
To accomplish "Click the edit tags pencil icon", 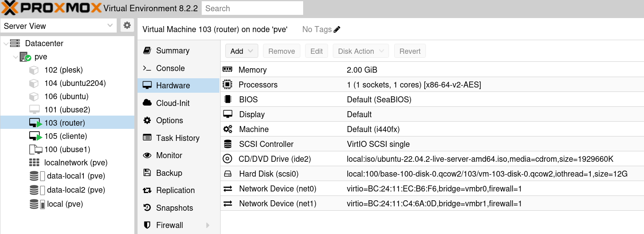I will tap(337, 29).
